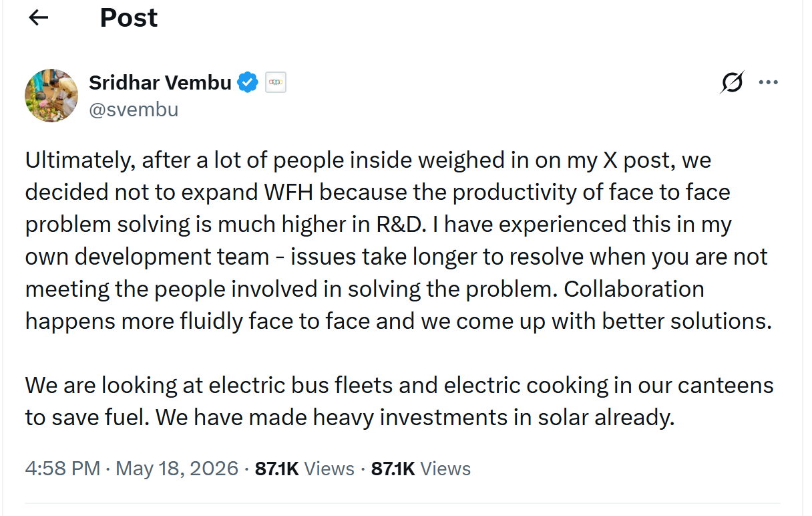This screenshot has height=516, width=812.
Task: Click the paragraph about electric bus fleets
Action: (399, 402)
